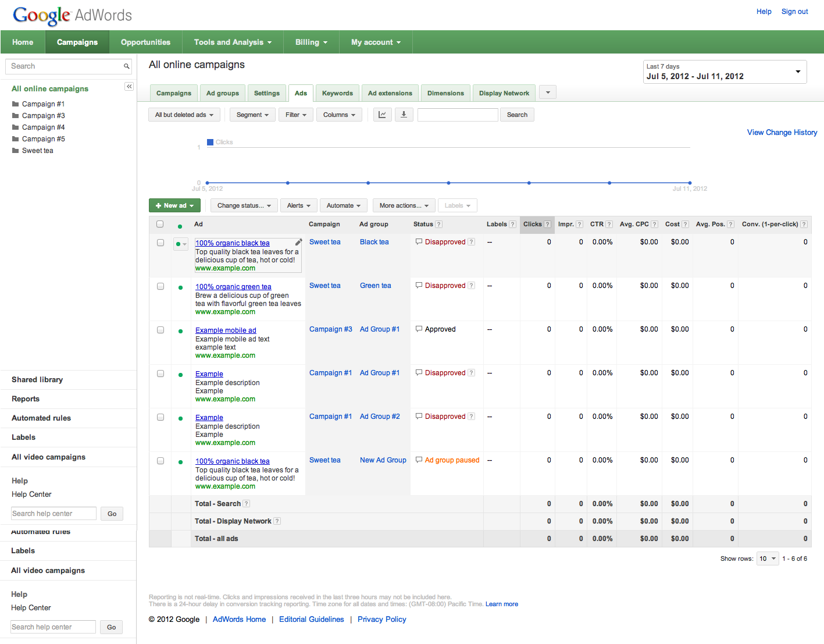Select the Example mobile ad checkbox

coord(160,330)
